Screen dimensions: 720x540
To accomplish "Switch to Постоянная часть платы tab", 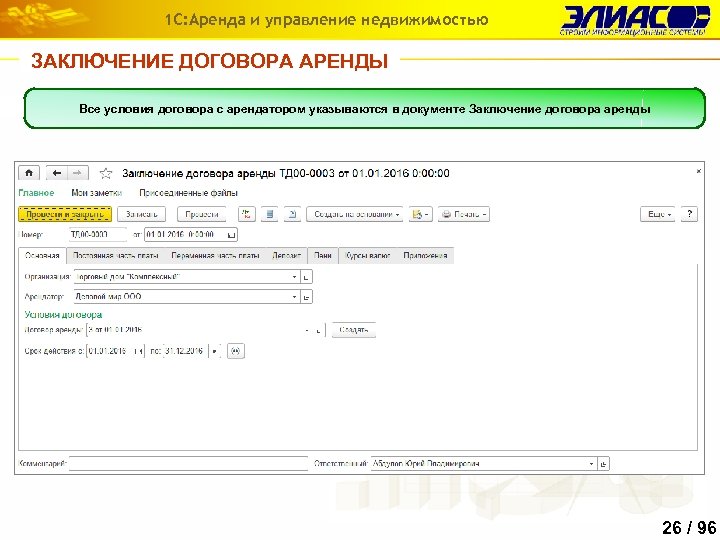I will (x=116, y=255).
